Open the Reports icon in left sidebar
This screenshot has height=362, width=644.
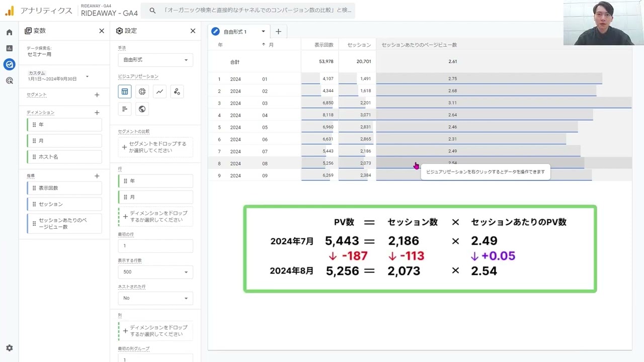coord(9,48)
